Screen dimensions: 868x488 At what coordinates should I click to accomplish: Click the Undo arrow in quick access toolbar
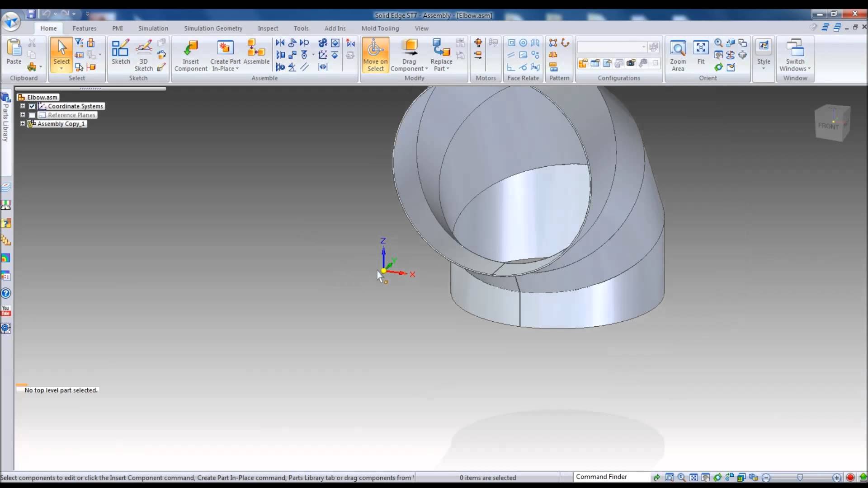(46, 14)
